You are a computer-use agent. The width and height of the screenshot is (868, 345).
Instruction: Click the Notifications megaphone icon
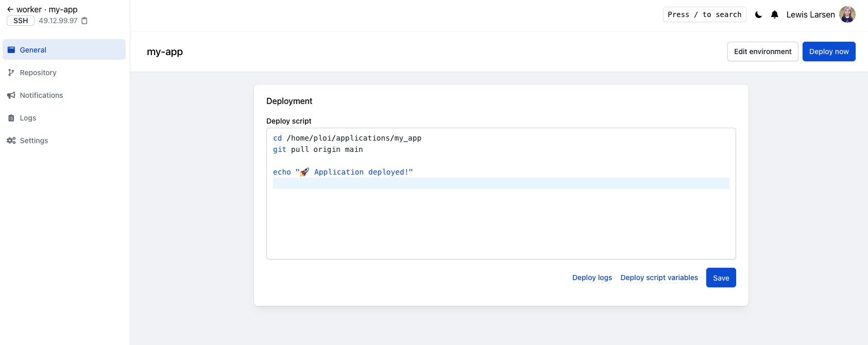click(11, 95)
